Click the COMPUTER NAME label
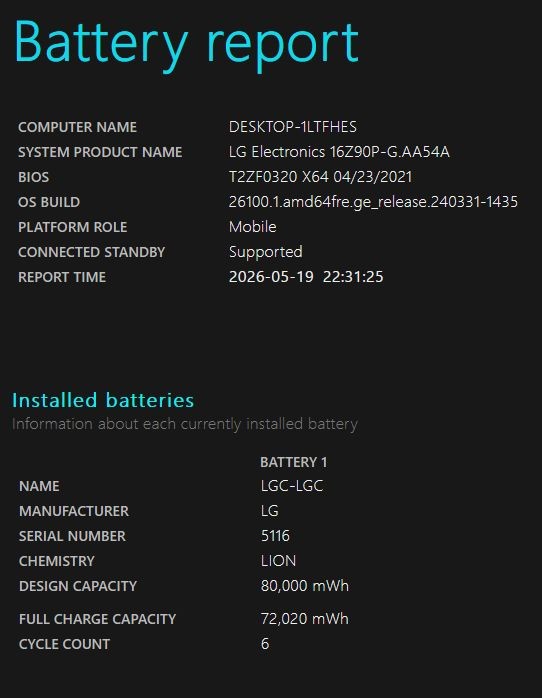The image size is (542, 698). point(77,127)
